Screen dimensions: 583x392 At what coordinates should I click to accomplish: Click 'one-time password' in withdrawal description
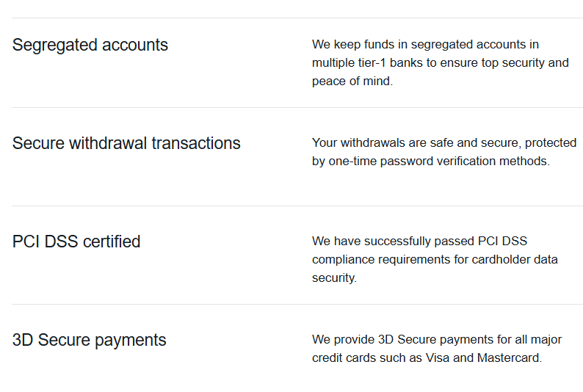pos(381,161)
